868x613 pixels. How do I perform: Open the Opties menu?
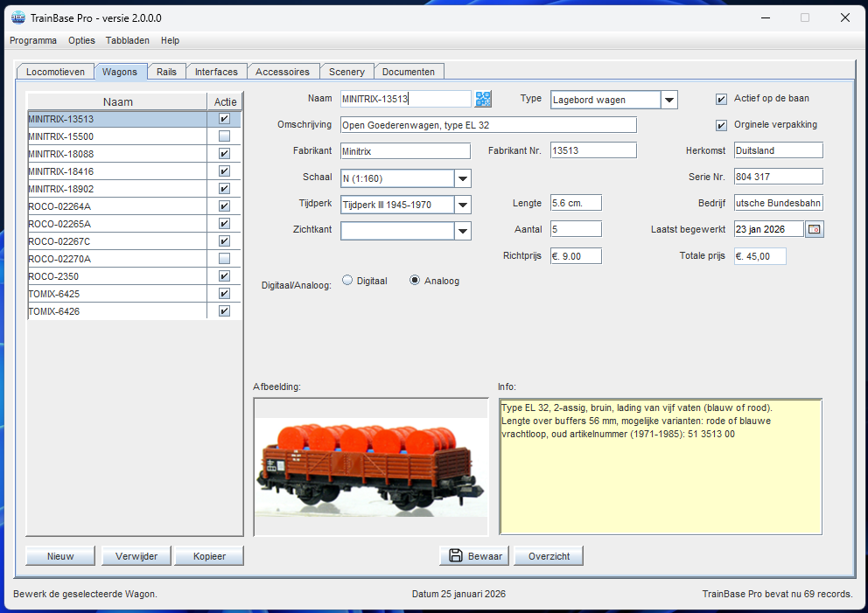[81, 40]
